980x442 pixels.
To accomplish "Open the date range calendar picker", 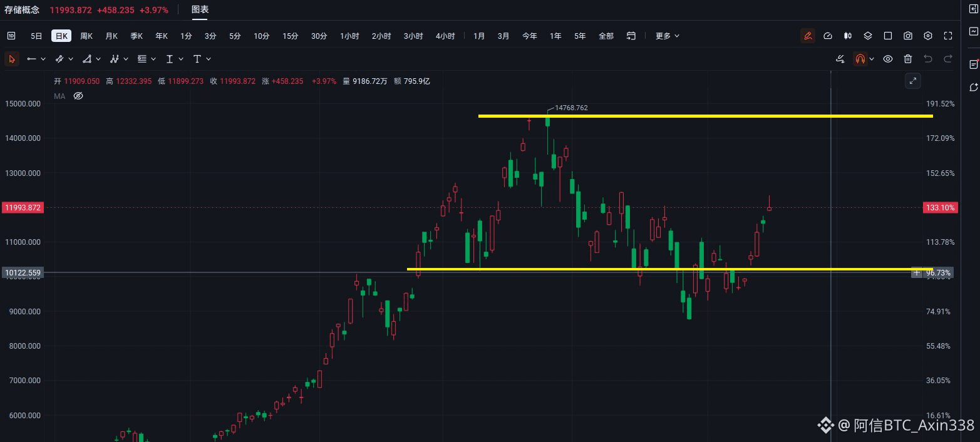I will [631, 36].
